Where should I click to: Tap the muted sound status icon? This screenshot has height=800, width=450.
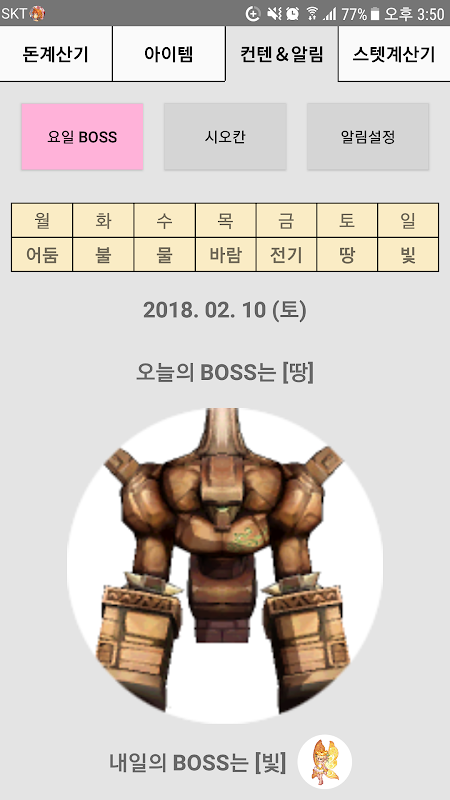click(x=274, y=14)
